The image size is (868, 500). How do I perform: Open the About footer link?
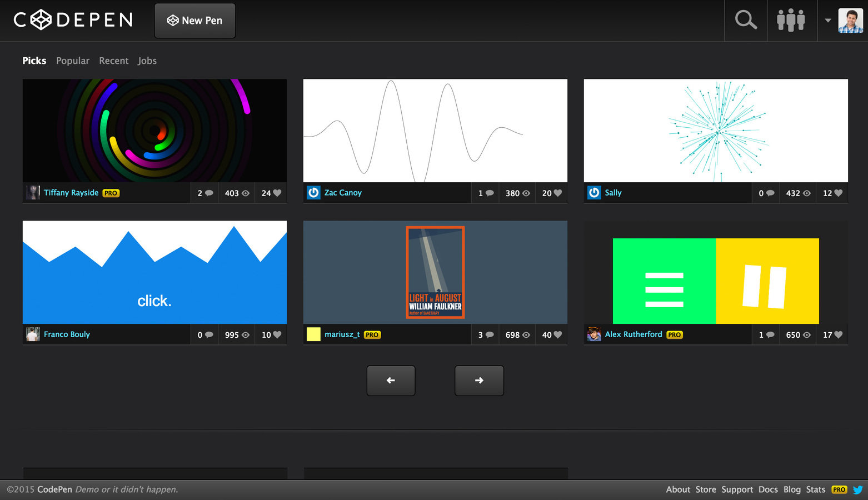coord(678,489)
